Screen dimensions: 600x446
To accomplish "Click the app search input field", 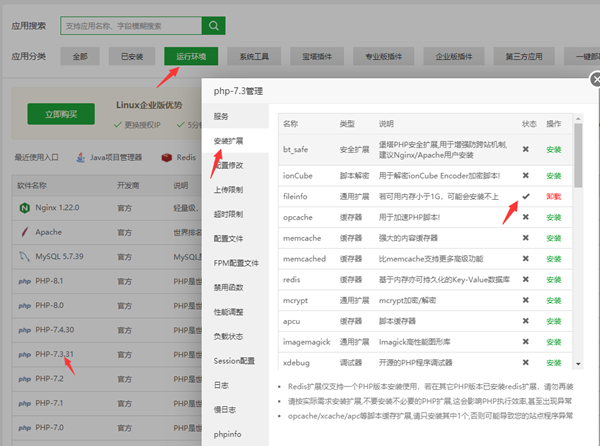I will pos(131,26).
